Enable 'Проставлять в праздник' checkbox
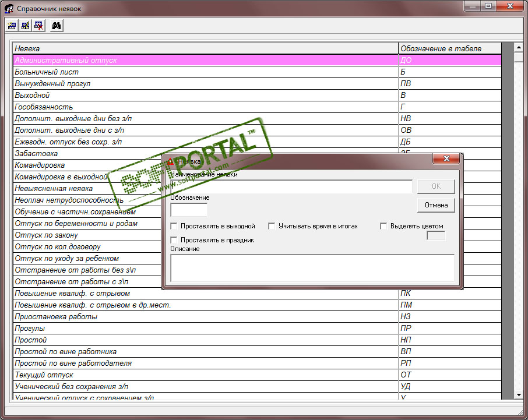This screenshot has height=420, width=528. tap(174, 240)
